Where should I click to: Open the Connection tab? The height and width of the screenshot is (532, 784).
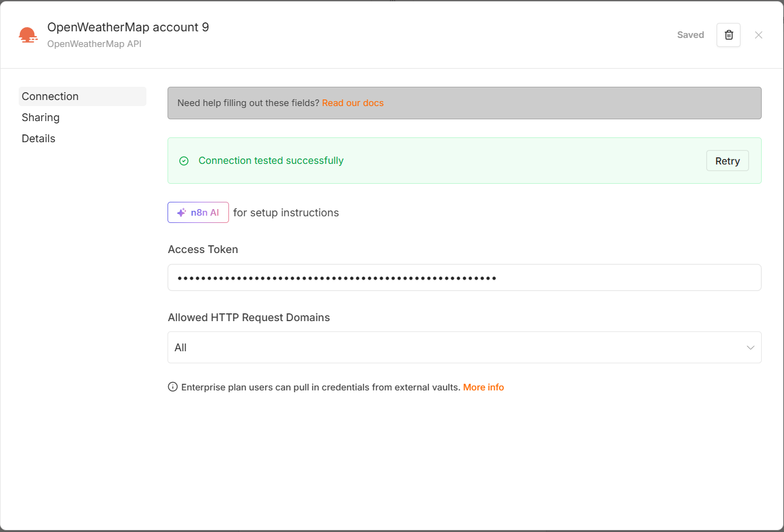coord(83,96)
